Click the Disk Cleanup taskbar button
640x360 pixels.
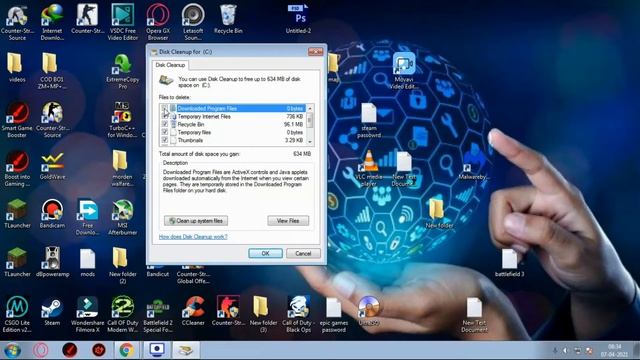click(185, 350)
